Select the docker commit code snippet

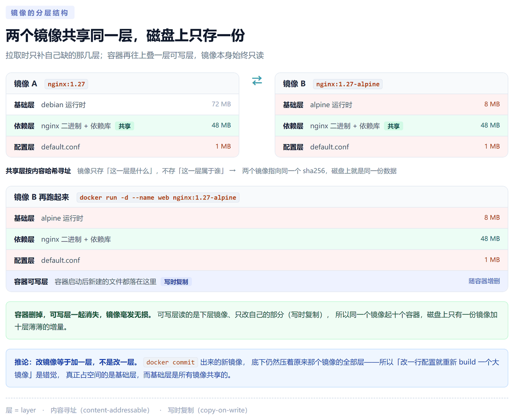(171, 362)
